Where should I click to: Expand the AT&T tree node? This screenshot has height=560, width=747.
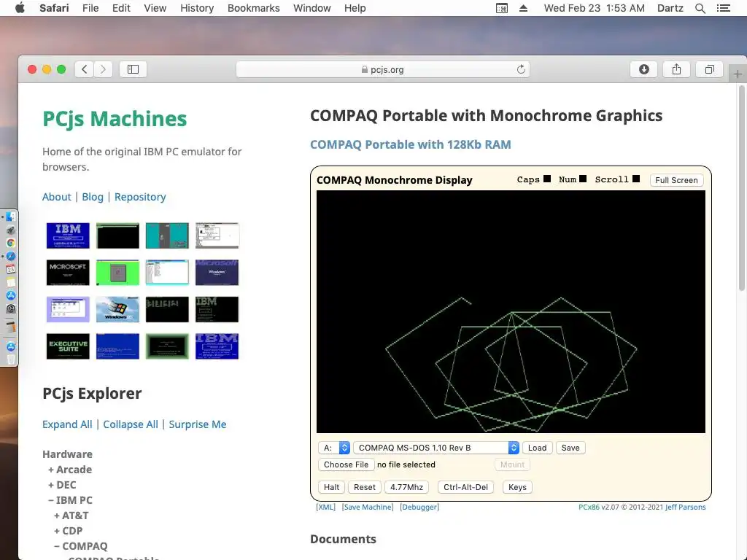pyautogui.click(x=71, y=516)
